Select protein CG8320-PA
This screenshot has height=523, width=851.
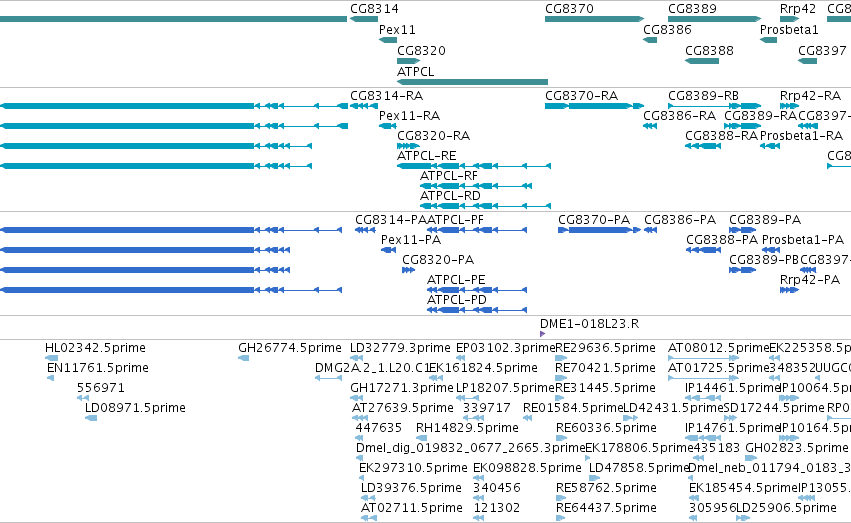(x=437, y=260)
